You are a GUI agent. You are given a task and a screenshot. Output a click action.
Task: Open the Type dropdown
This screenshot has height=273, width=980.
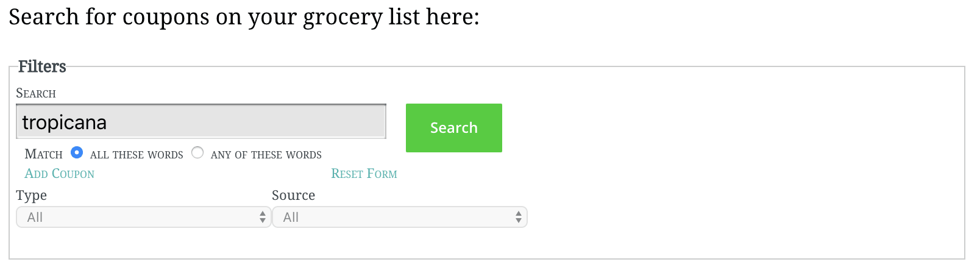[143, 217]
